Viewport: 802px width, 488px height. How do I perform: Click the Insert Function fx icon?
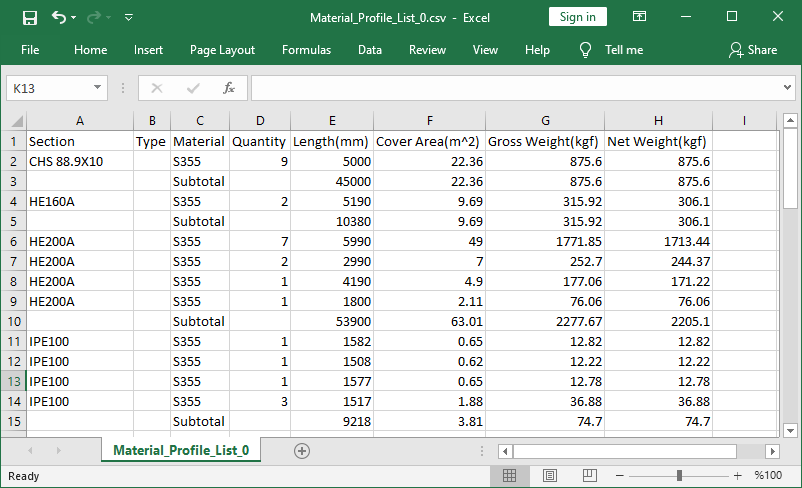tap(228, 88)
